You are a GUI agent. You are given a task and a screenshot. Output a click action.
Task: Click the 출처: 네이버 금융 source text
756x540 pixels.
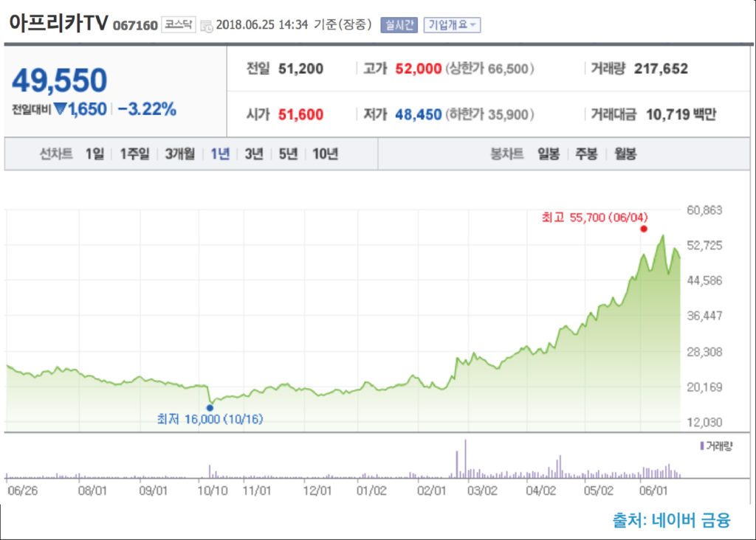(671, 520)
